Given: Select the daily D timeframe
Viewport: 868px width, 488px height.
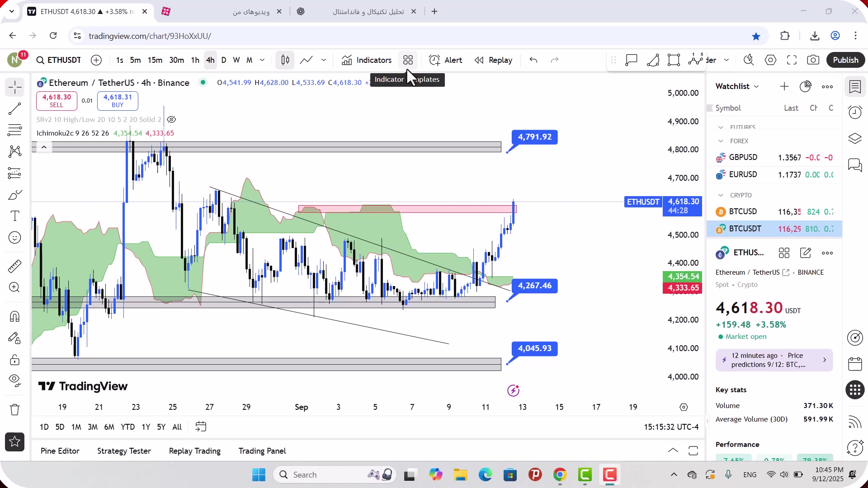Looking at the screenshot, I should pos(224,60).
